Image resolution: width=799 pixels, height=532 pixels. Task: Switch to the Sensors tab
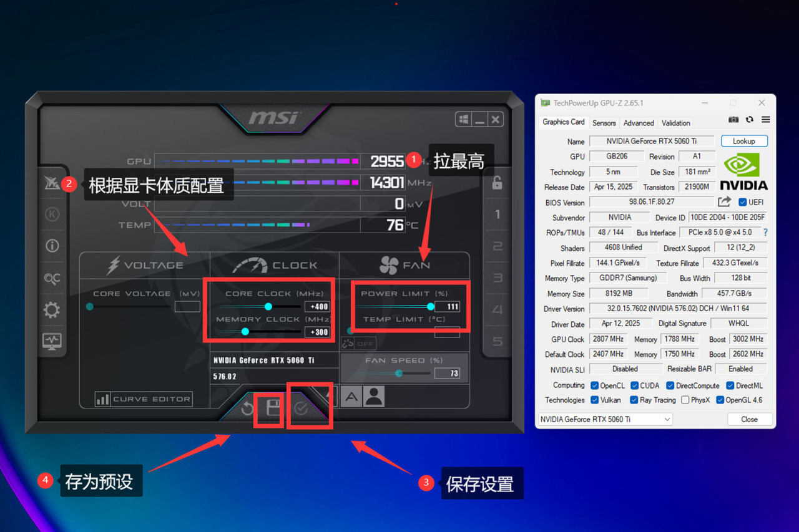(x=604, y=123)
